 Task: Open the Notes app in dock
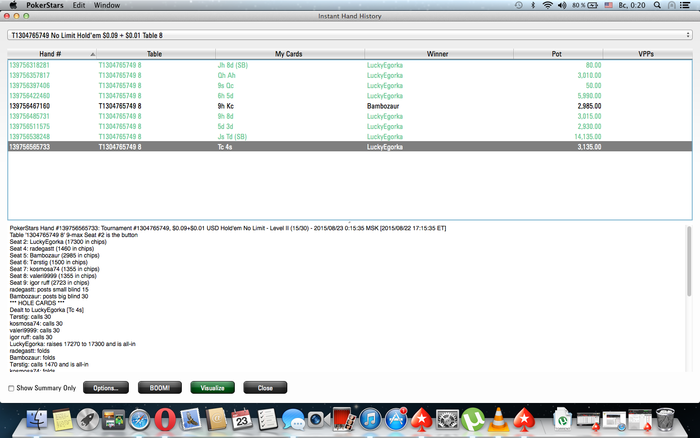point(62,420)
